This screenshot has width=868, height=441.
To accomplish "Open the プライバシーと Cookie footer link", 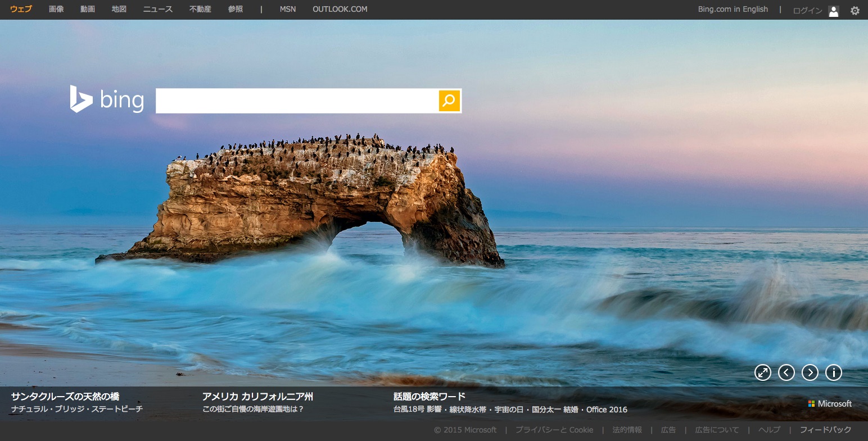I will (554, 430).
